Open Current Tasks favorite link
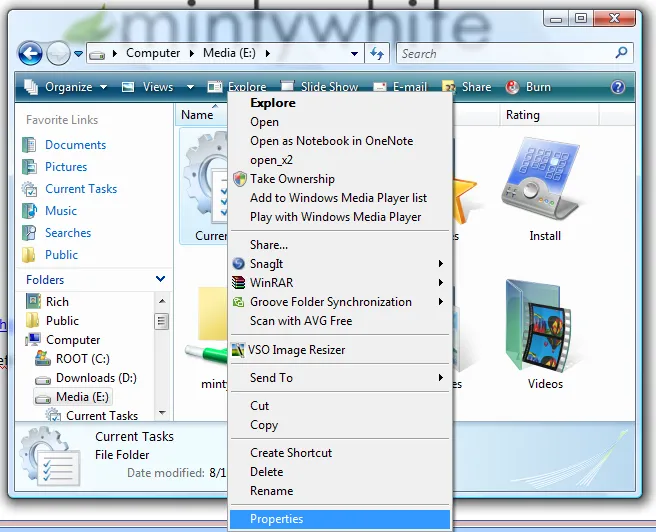The height and width of the screenshot is (532, 656). point(81,189)
